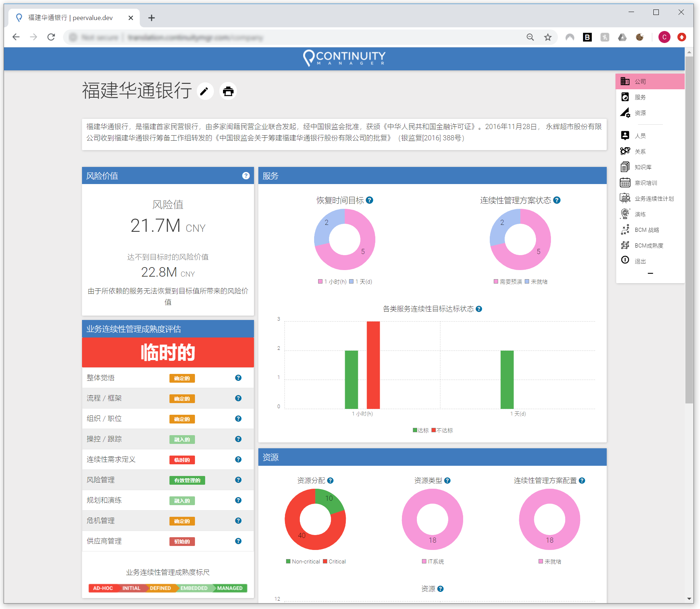Select 公司 menu item in sidebar
Screen dimensions: 700x609
coord(640,82)
